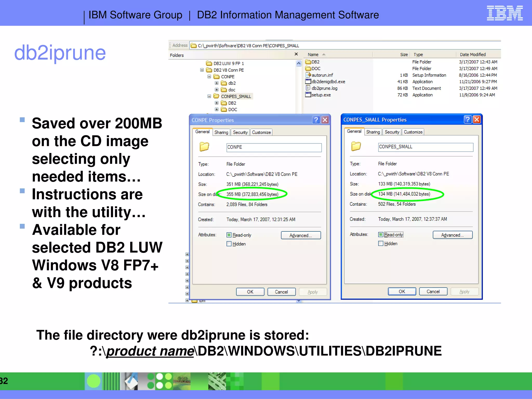This screenshot has width=532, height=399.
Task: Click Cancel in CONPES_SMALL Properties
Action: pos(433,291)
